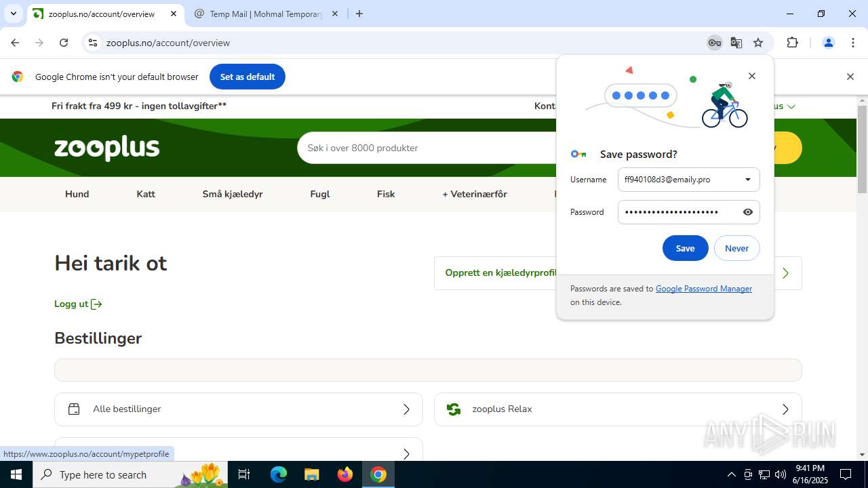Open the Extensions puzzle icon
This screenshot has width=868, height=488.
[x=792, y=43]
